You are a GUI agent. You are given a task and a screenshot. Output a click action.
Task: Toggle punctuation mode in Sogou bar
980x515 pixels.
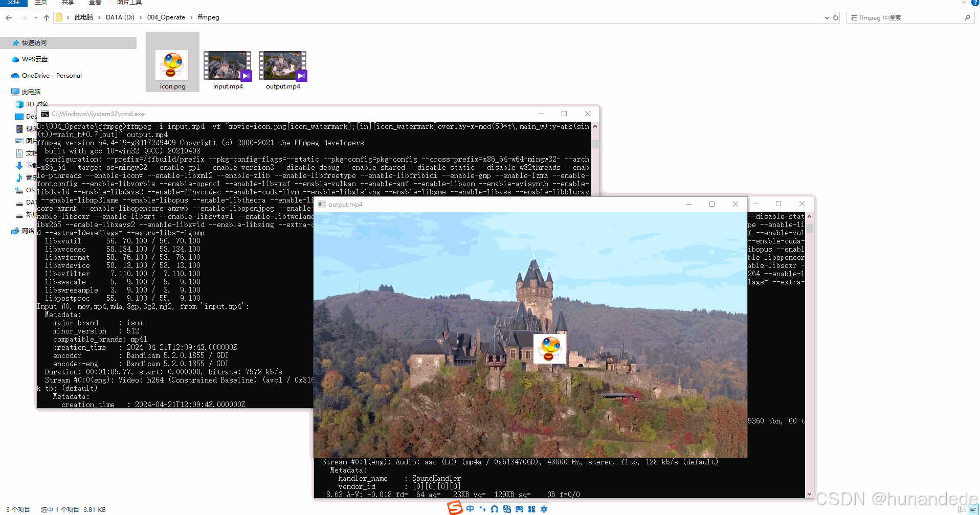(x=482, y=509)
